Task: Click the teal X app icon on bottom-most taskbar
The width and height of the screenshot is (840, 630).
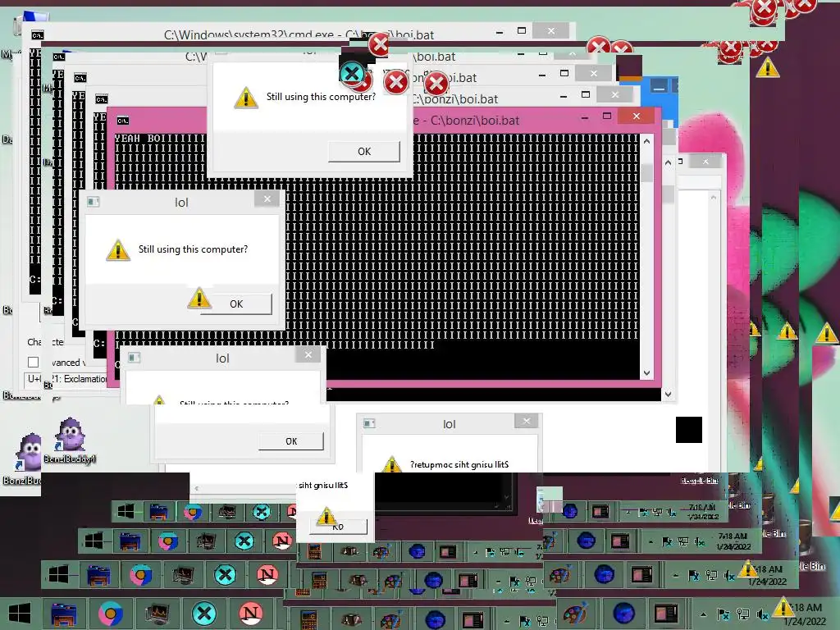Action: (x=204, y=614)
